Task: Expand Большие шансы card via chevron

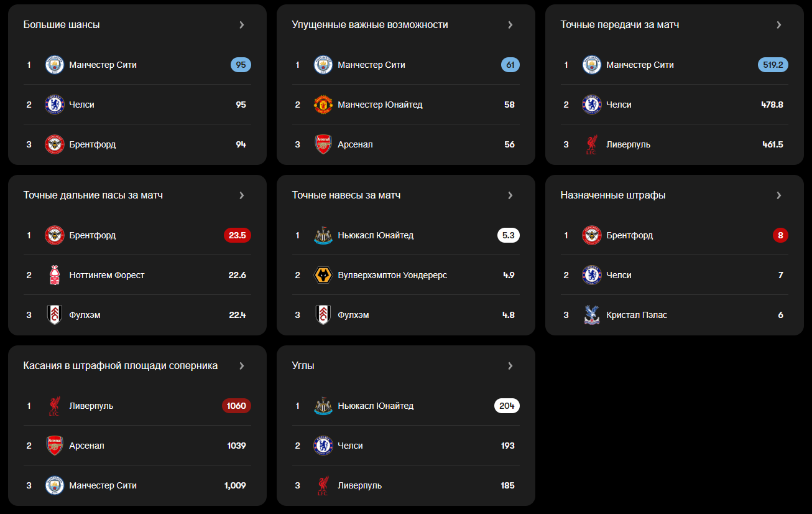Action: pyautogui.click(x=242, y=25)
